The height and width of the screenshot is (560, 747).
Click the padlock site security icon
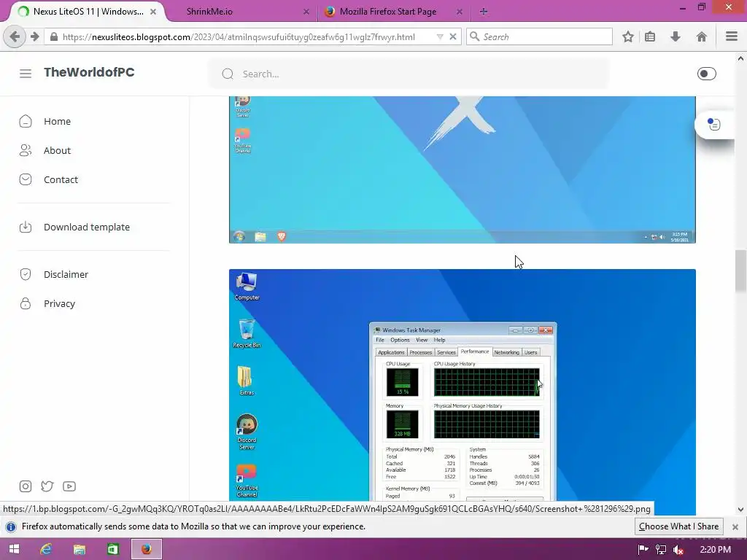(x=54, y=36)
